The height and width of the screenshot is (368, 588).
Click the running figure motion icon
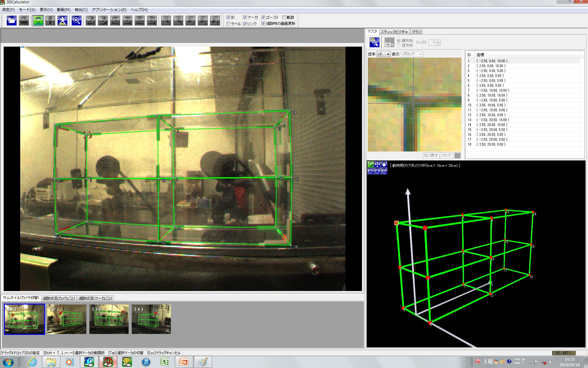(62, 21)
